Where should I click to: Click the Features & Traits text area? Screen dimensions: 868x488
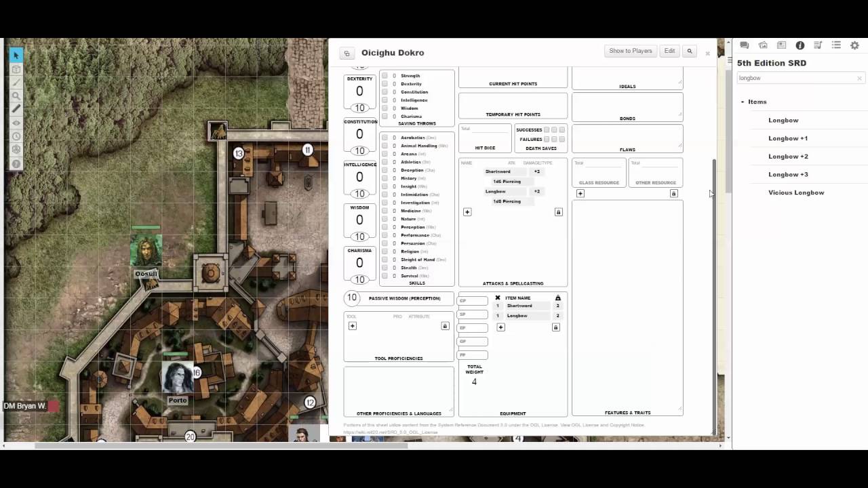[627, 304]
